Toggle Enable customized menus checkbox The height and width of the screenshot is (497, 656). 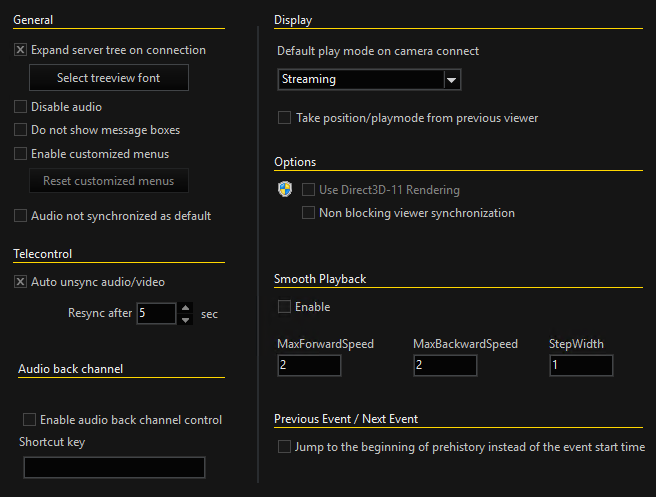(20, 154)
